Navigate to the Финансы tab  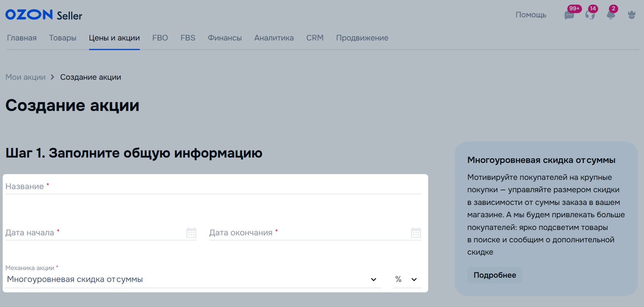pyautogui.click(x=225, y=38)
